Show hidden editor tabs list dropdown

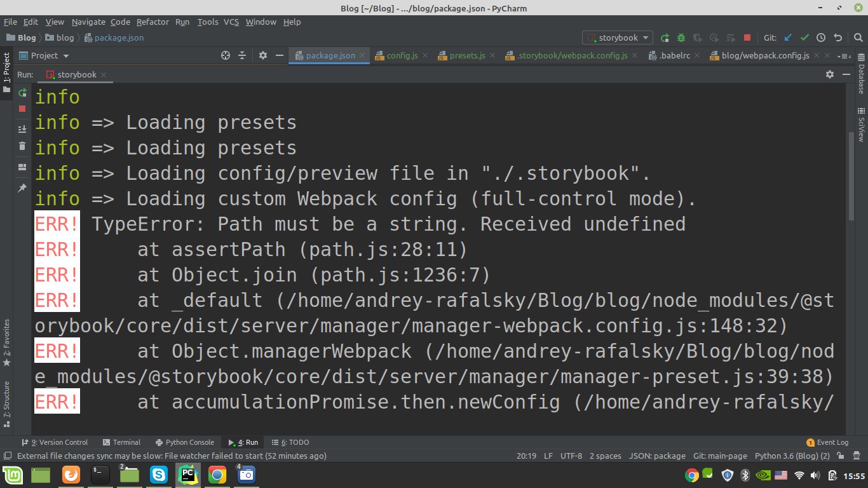click(x=844, y=56)
